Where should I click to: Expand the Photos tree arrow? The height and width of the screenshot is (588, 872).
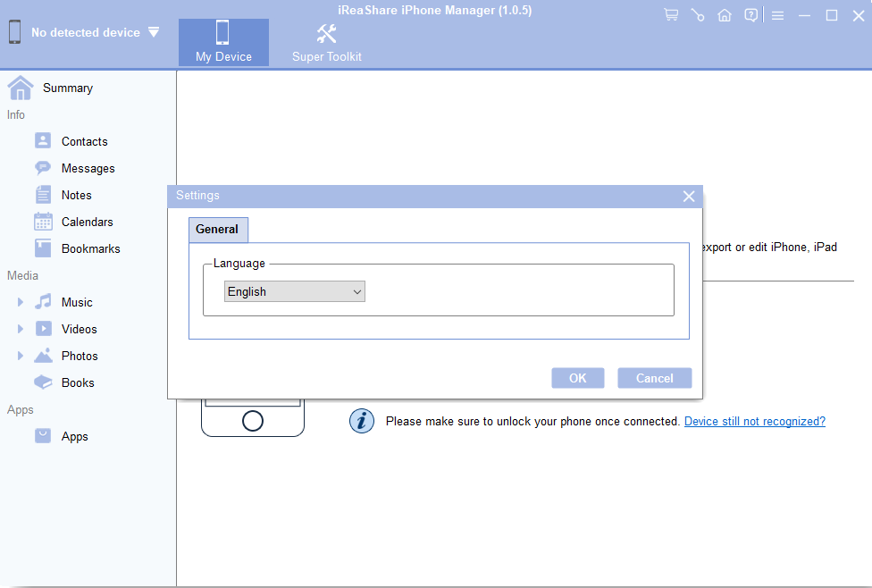point(20,356)
